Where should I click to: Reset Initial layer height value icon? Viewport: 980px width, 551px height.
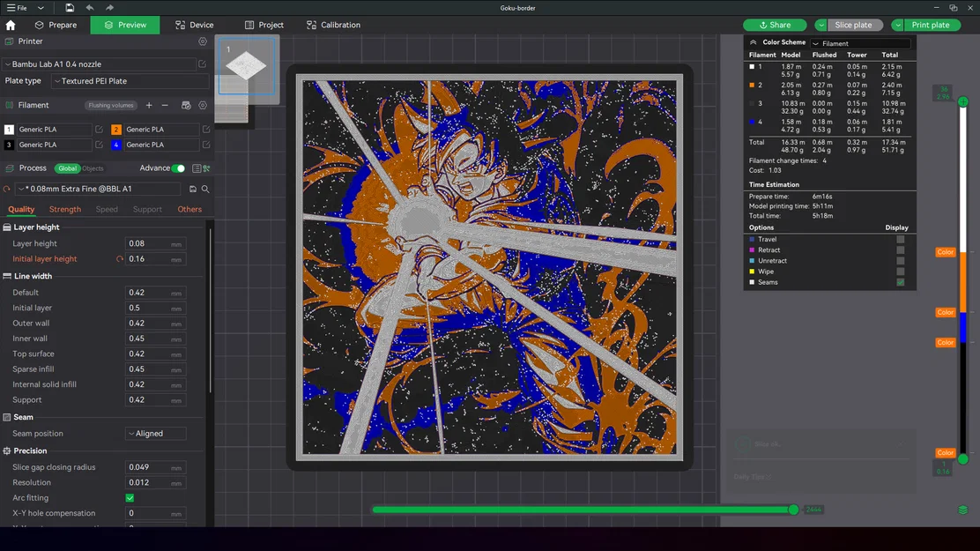119,259
